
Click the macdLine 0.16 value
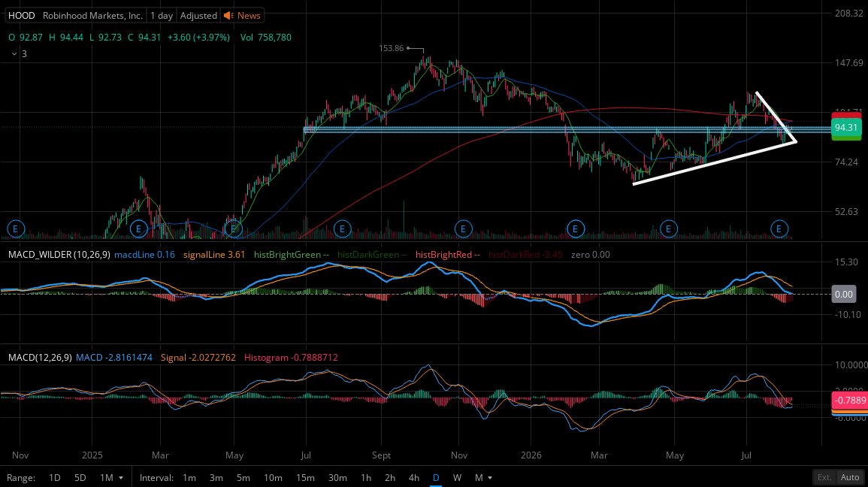(x=144, y=255)
